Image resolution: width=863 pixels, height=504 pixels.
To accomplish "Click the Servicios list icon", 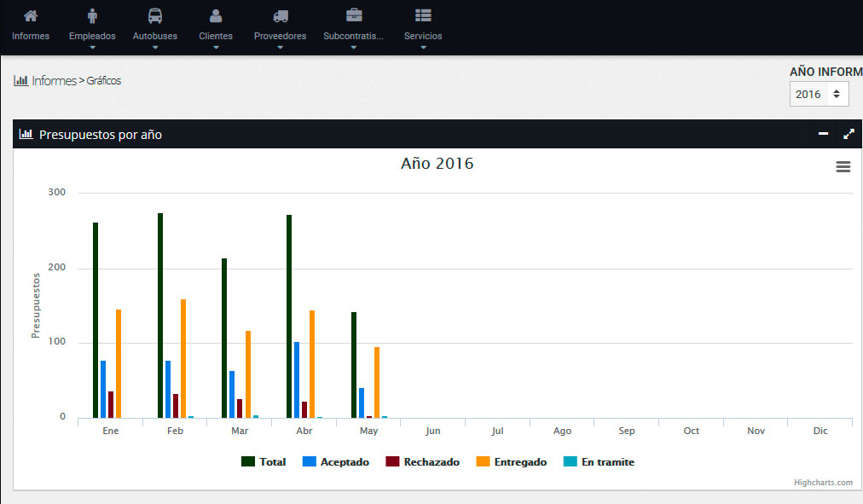I will 423,15.
